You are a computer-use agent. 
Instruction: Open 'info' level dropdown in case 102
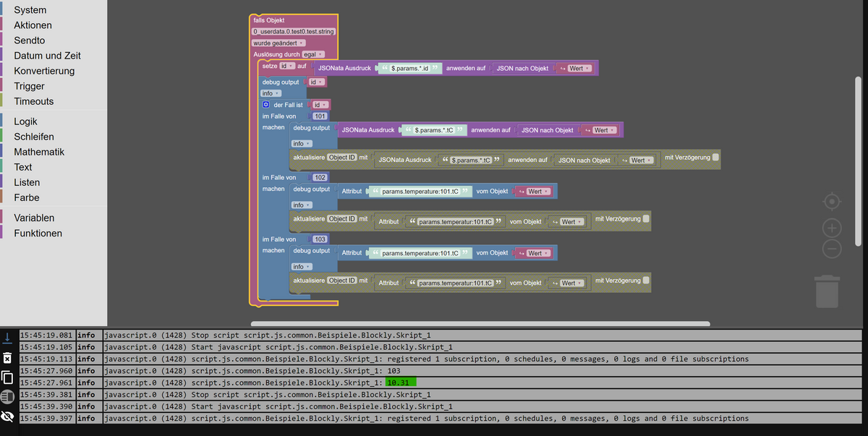[302, 205]
